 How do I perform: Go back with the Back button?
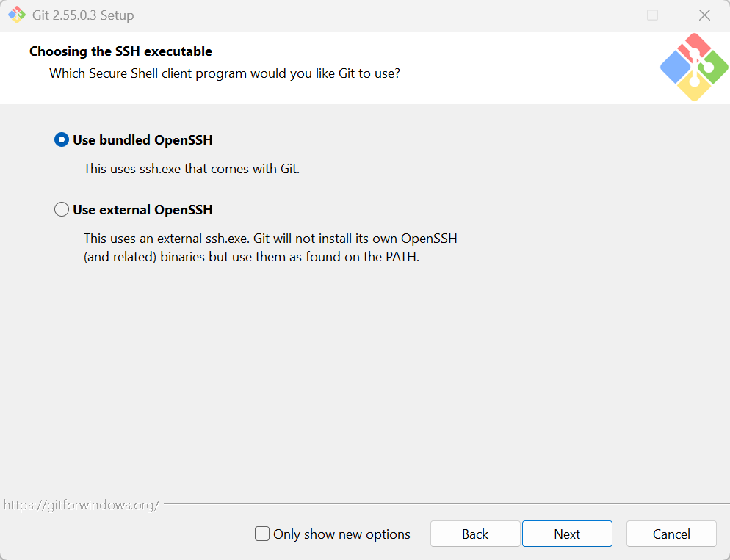475,534
